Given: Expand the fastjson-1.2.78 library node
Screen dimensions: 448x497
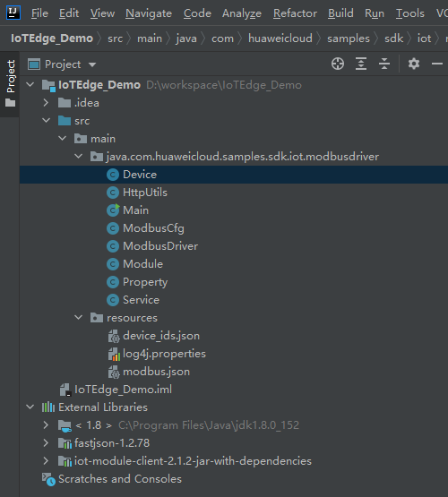Looking at the screenshot, I should pyautogui.click(x=47, y=442).
